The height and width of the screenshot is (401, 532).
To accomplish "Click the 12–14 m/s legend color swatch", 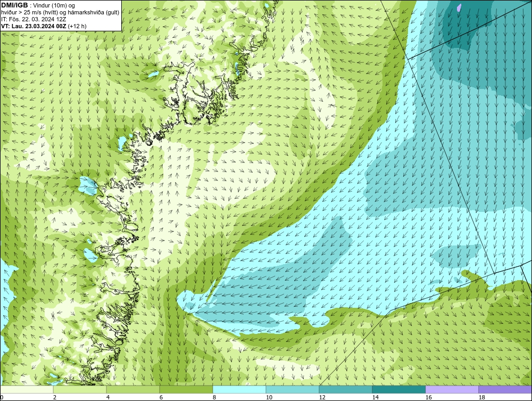I will point(346,389).
